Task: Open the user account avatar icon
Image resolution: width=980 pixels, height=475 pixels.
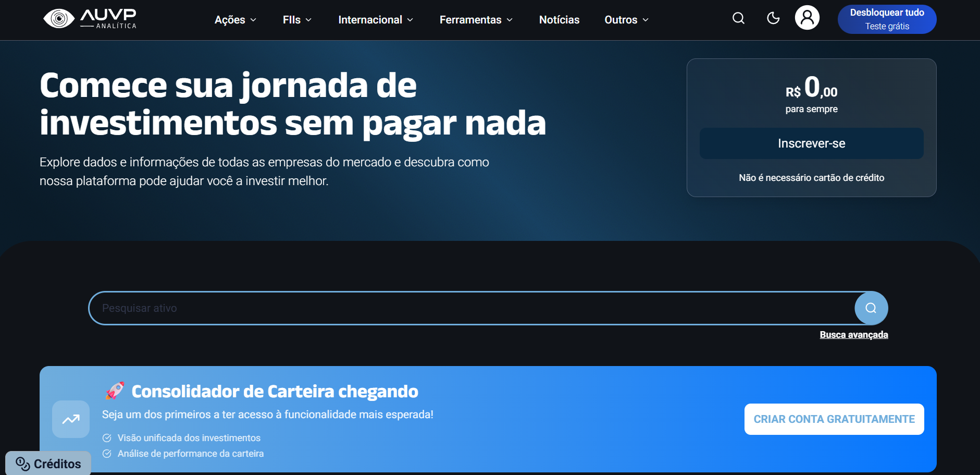Action: [x=807, y=17]
